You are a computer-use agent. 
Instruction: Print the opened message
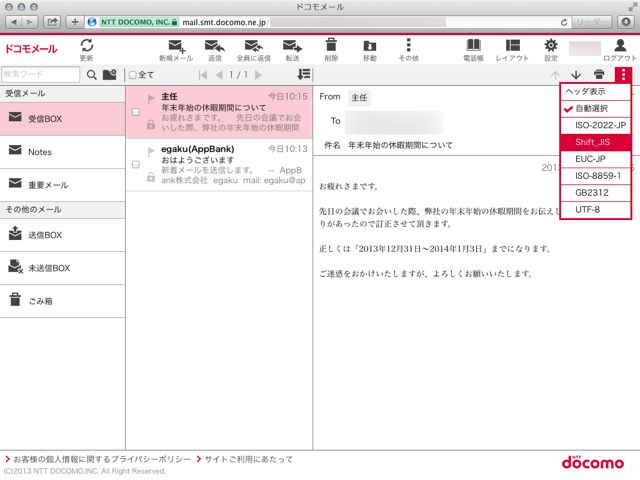(x=599, y=74)
